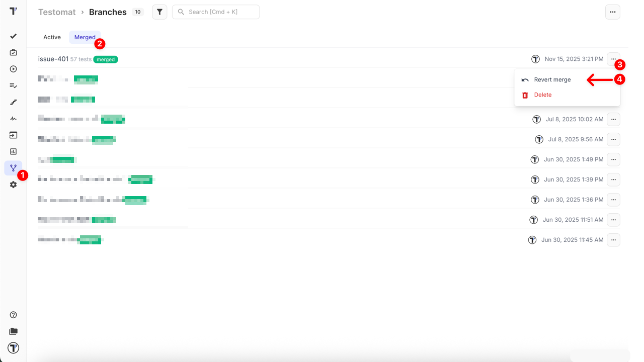The image size is (644, 362).
Task: Open the Settings gear in sidebar
Action: (13, 185)
